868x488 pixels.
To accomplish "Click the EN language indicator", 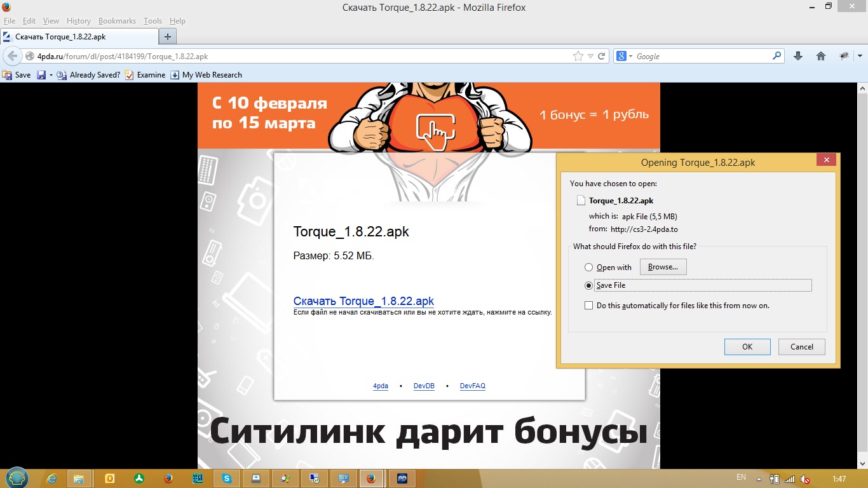I will 741,477.
